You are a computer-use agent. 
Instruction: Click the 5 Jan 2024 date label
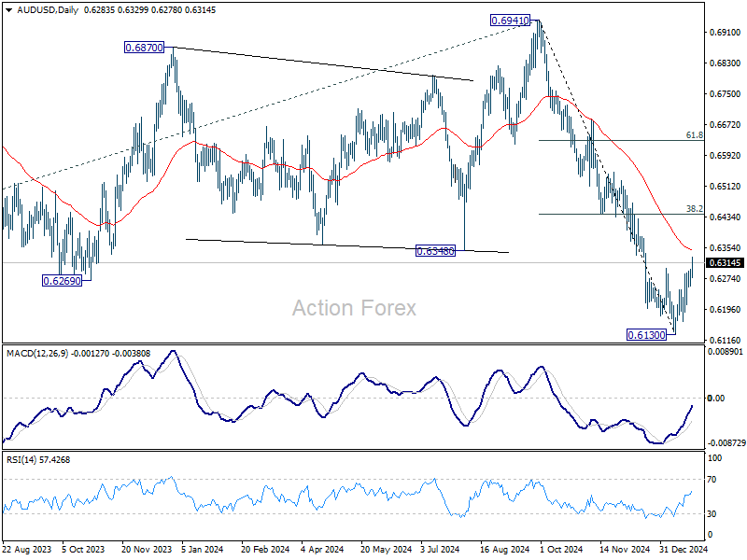(203, 549)
